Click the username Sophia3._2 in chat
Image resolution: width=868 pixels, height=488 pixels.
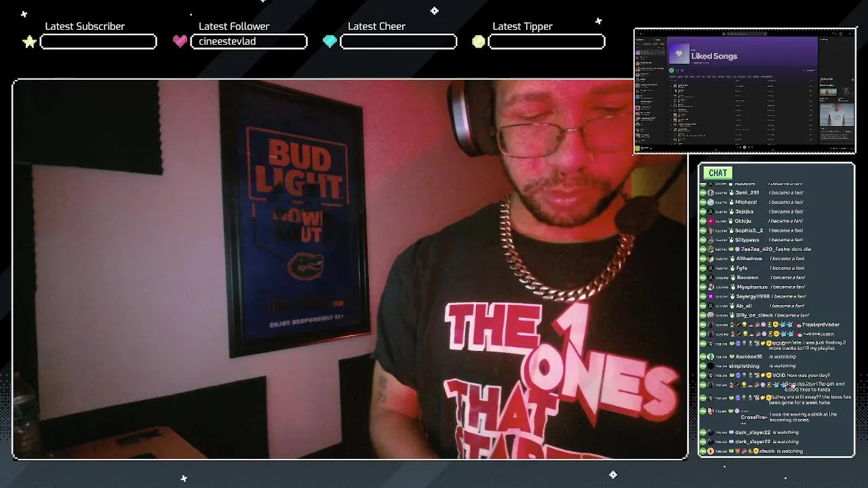pos(749,230)
